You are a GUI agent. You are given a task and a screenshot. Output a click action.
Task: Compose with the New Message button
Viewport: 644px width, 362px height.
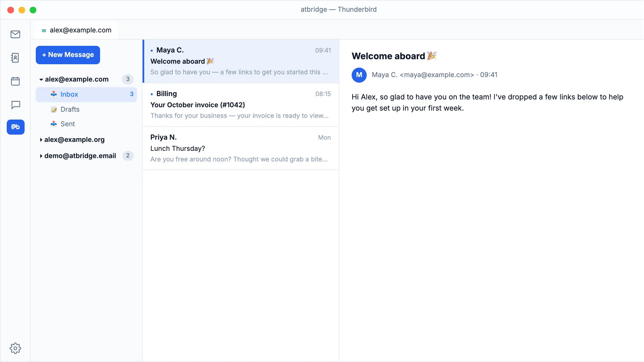(68, 55)
